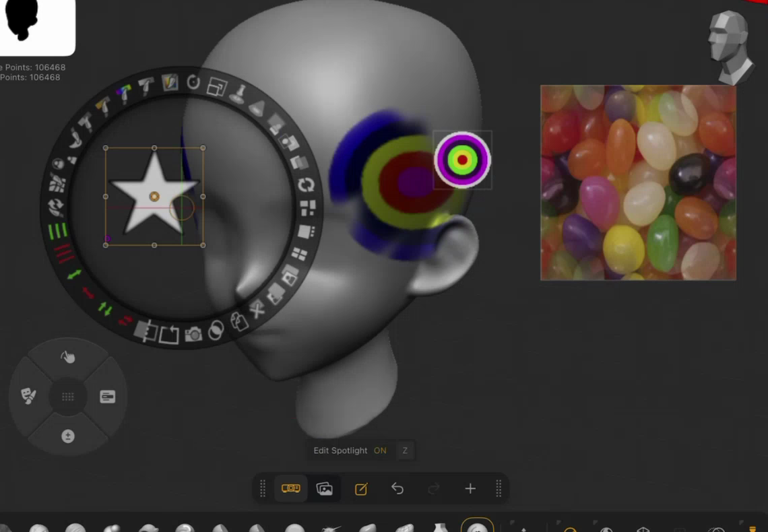
Task: Click the Back stacked-image dial icon
Action: [276, 294]
